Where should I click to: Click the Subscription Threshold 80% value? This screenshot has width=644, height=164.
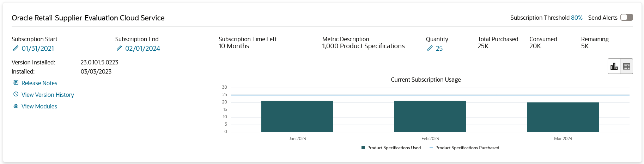click(577, 18)
